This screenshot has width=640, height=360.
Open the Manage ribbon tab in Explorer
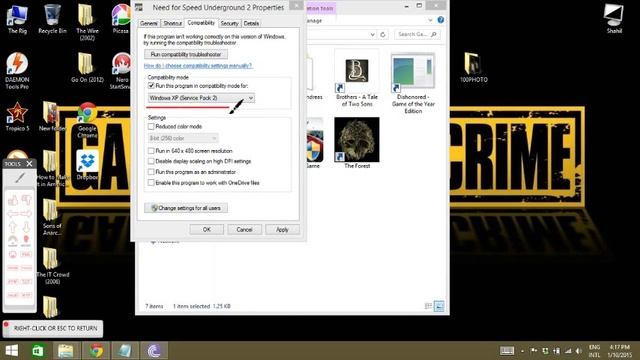pos(314,20)
